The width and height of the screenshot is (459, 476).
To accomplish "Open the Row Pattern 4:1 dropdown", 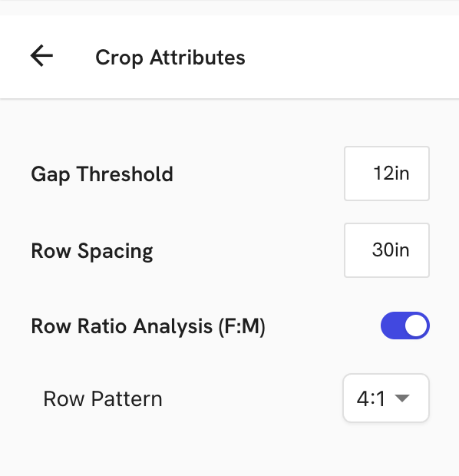I will coord(386,398).
